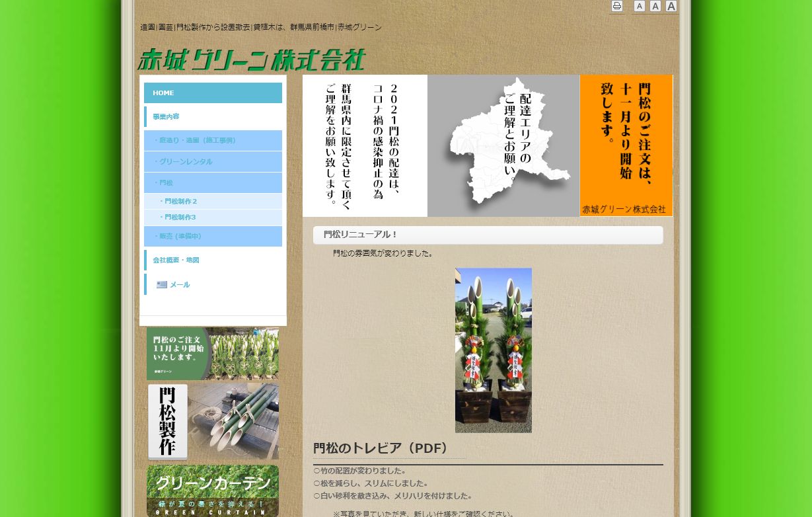The height and width of the screenshot is (517, 812).
Task: Click the 造園|園芸 tagline text at top
Action: tap(261, 27)
